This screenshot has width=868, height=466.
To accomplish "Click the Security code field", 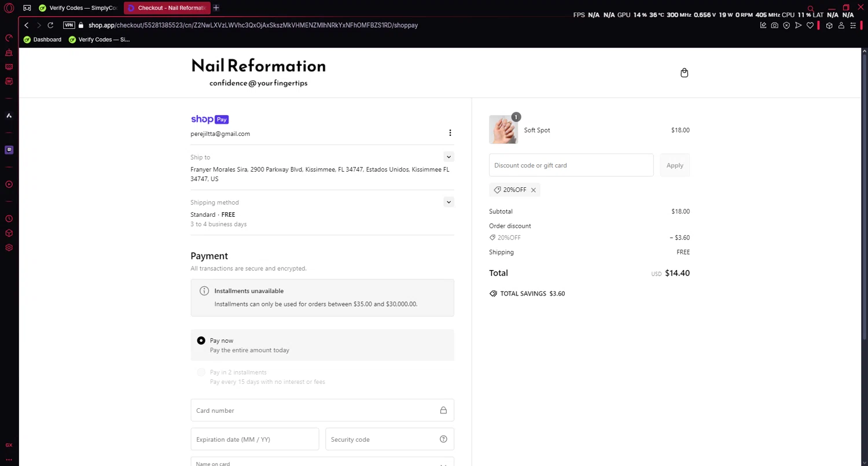I will [389, 439].
